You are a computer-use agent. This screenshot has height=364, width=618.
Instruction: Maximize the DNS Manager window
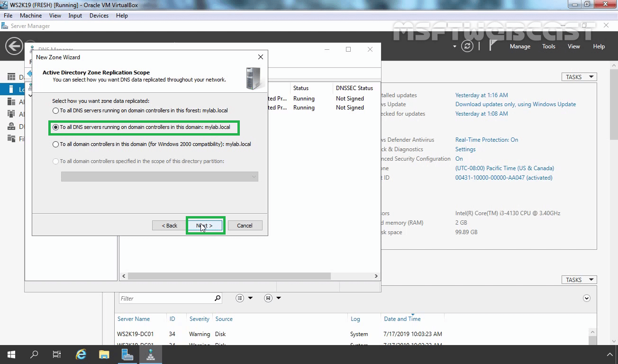[x=348, y=49]
